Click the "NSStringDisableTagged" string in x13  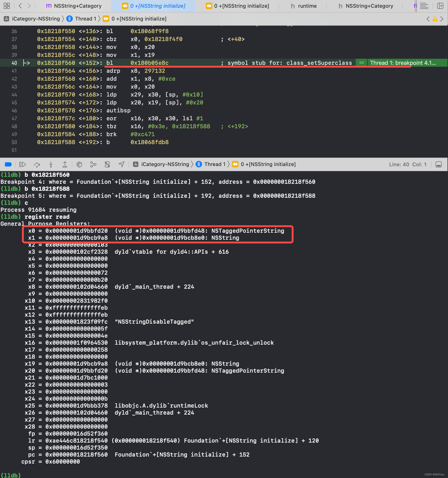[x=154, y=322]
